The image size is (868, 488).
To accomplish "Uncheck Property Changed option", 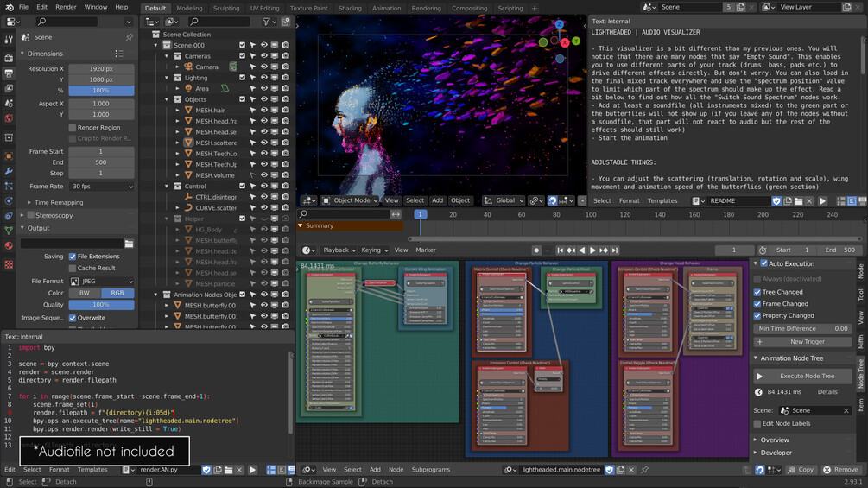I will pos(757,316).
